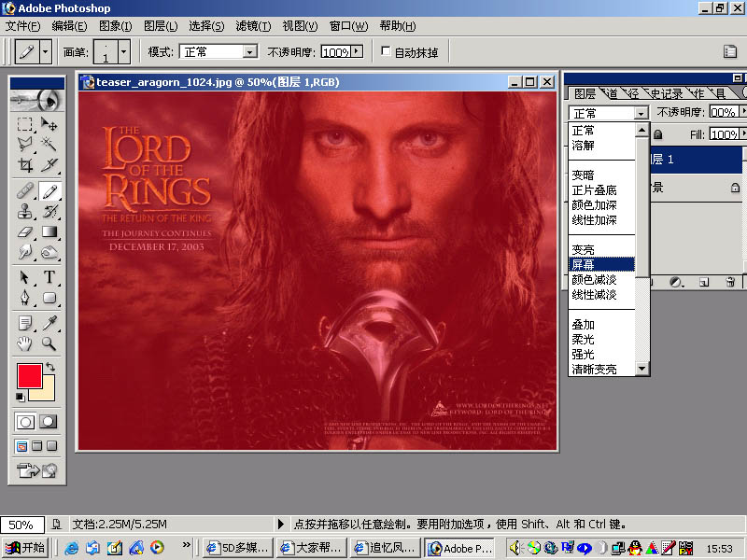747x560 pixels.
Task: Open the 编辑(E) menu
Action: point(69,26)
